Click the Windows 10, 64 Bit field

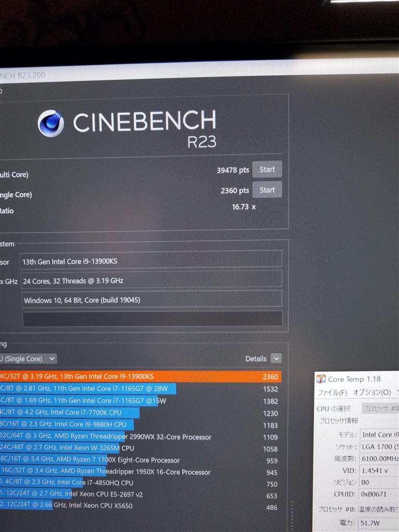tap(152, 300)
